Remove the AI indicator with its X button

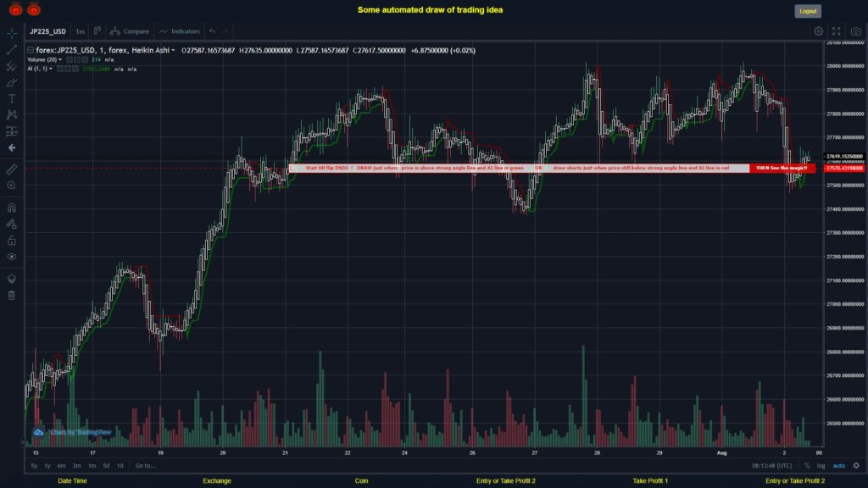click(75, 69)
